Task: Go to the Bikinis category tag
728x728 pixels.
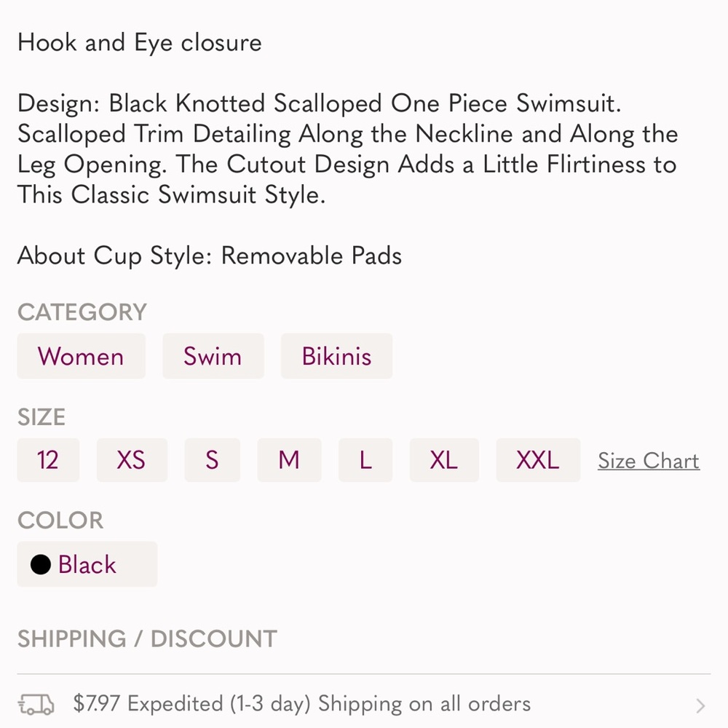Action: (x=336, y=356)
